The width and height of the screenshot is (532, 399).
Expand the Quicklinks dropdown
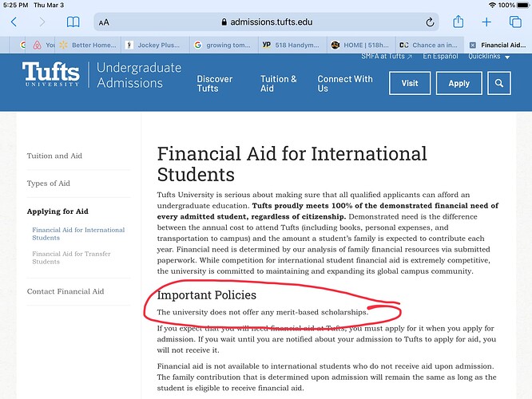pyautogui.click(x=489, y=57)
